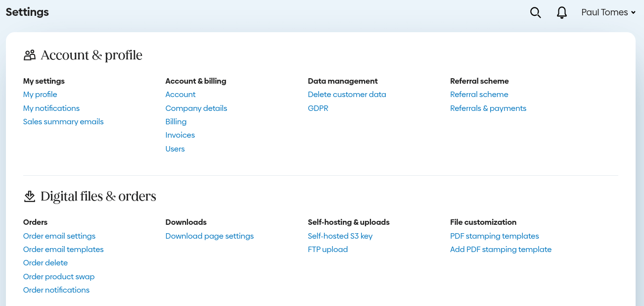Click the Account & profile people icon
Viewport: 644px width, 306px height.
[30, 55]
